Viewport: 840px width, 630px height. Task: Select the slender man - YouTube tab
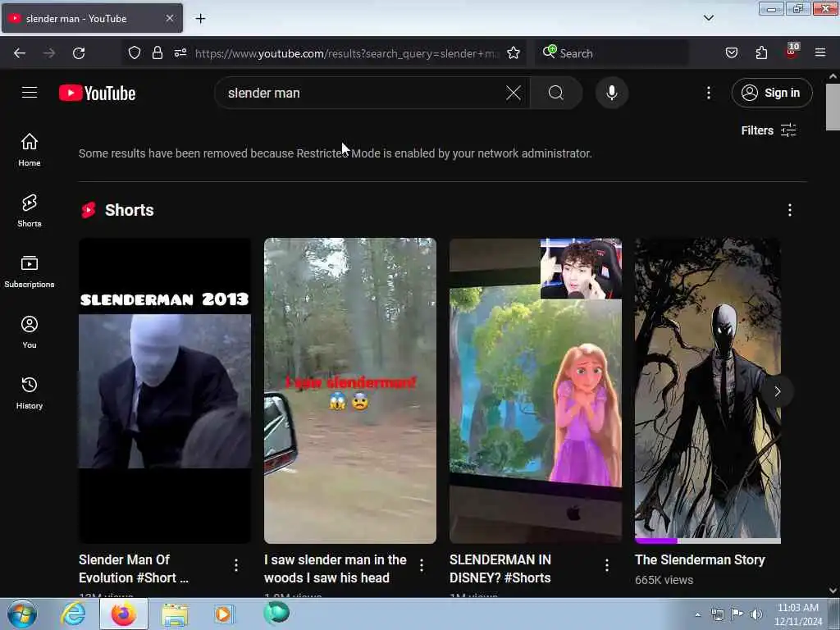[92, 18]
